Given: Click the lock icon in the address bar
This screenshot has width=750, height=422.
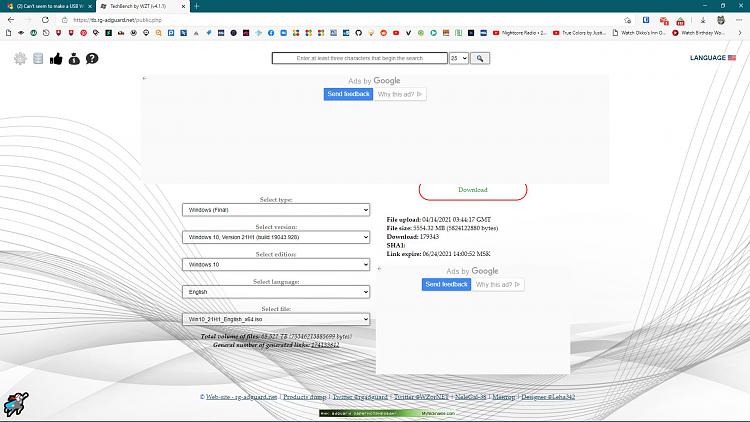Looking at the screenshot, I should point(65,20).
